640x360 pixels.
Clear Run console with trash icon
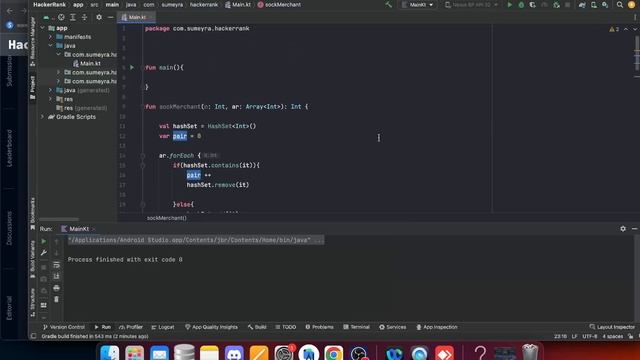point(56,300)
